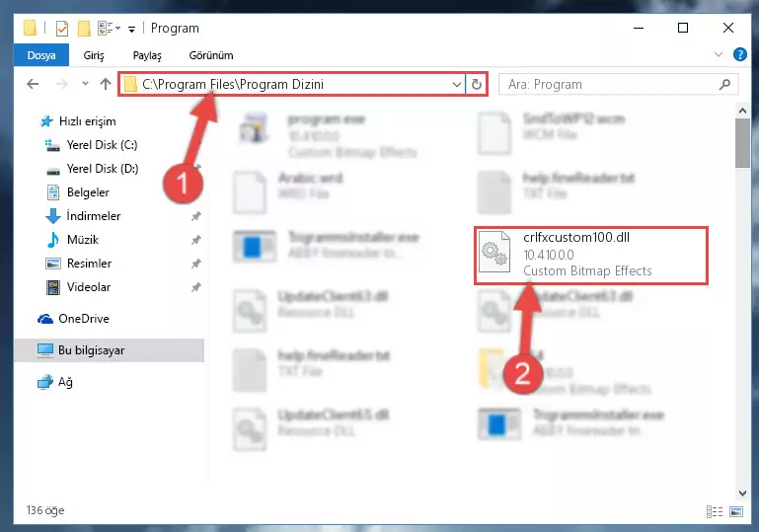Go up one folder level with up arrow
Image resolution: width=759 pixels, height=532 pixels.
tap(106, 84)
